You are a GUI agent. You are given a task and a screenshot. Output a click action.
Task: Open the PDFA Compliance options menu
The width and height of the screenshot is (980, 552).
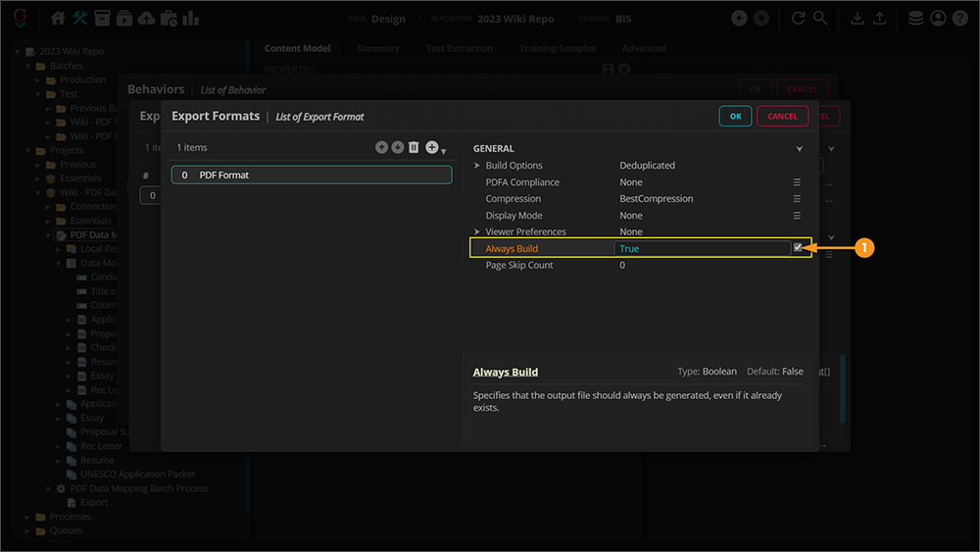click(797, 182)
